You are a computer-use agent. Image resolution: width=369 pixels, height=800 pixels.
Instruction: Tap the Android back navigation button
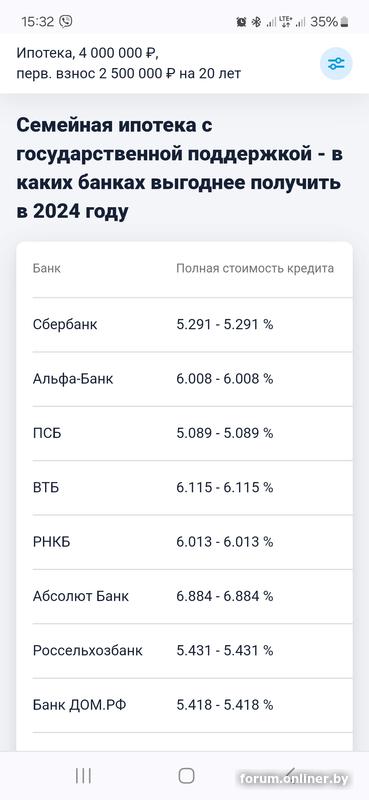point(290,774)
